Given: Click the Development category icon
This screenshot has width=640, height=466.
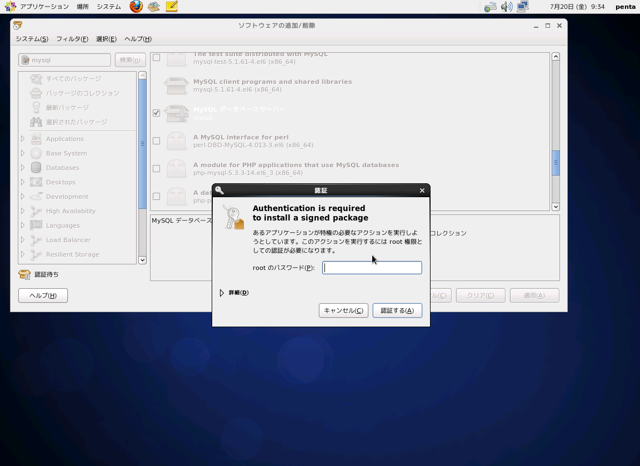Looking at the screenshot, I should click(x=36, y=196).
